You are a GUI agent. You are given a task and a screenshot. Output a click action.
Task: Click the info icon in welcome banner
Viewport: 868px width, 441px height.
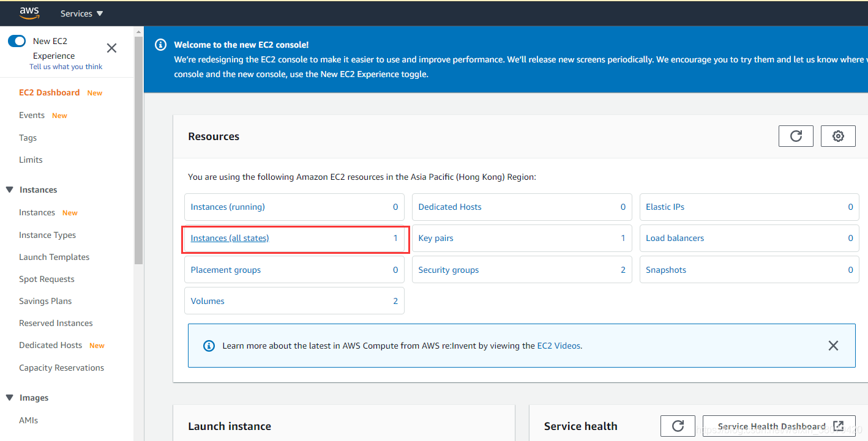point(160,45)
